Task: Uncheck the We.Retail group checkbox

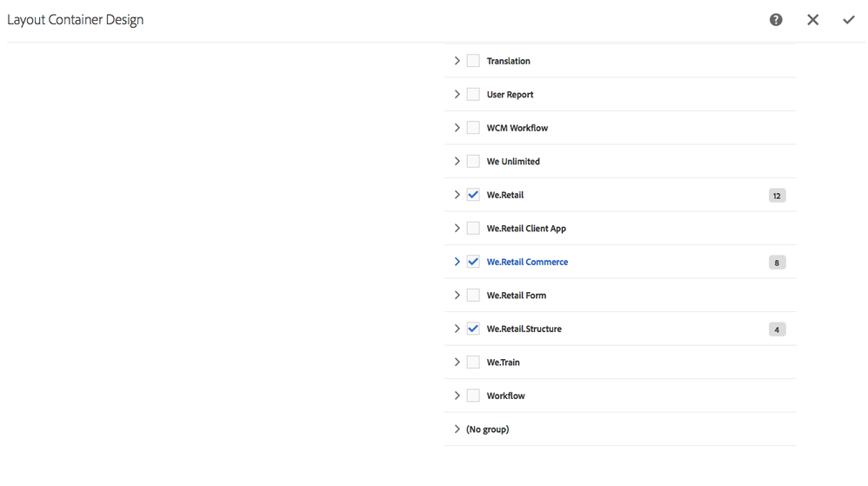Action: click(x=473, y=195)
